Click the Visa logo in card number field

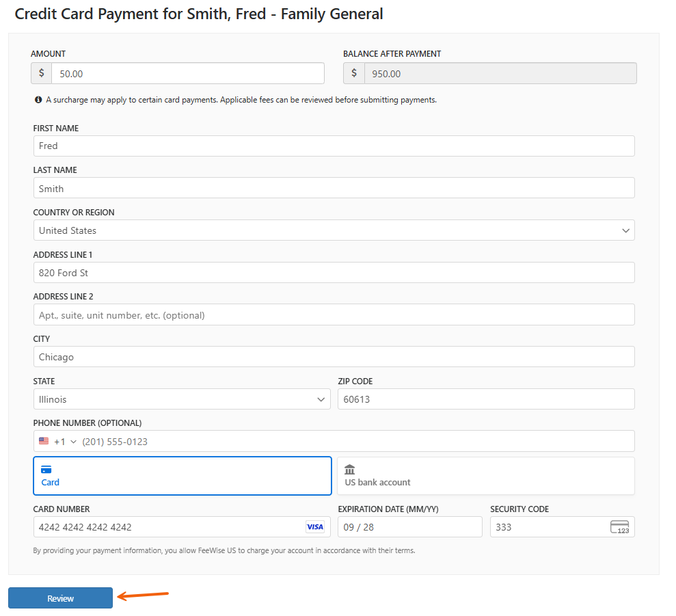[x=314, y=526]
